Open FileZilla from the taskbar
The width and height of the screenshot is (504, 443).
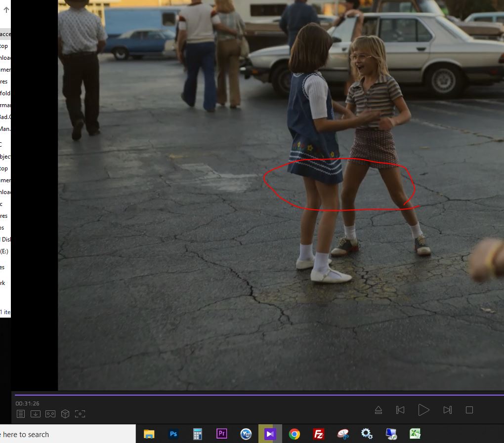(x=319, y=434)
